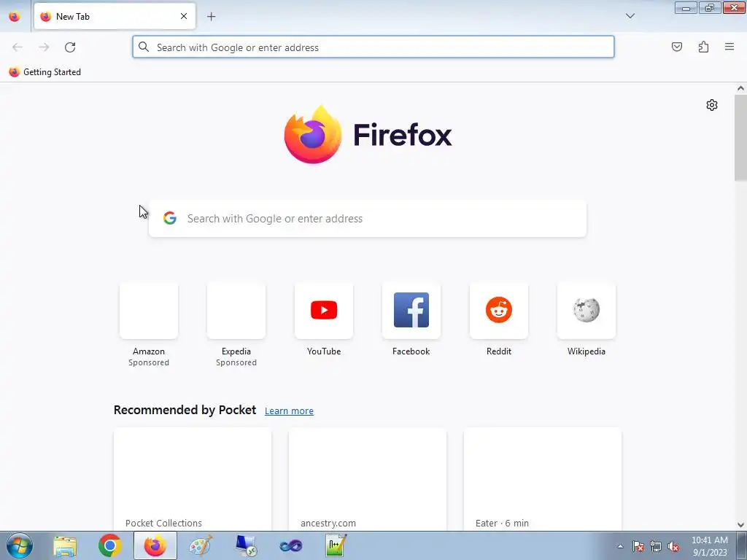Open the infinity-logo taskbar app

290,545
